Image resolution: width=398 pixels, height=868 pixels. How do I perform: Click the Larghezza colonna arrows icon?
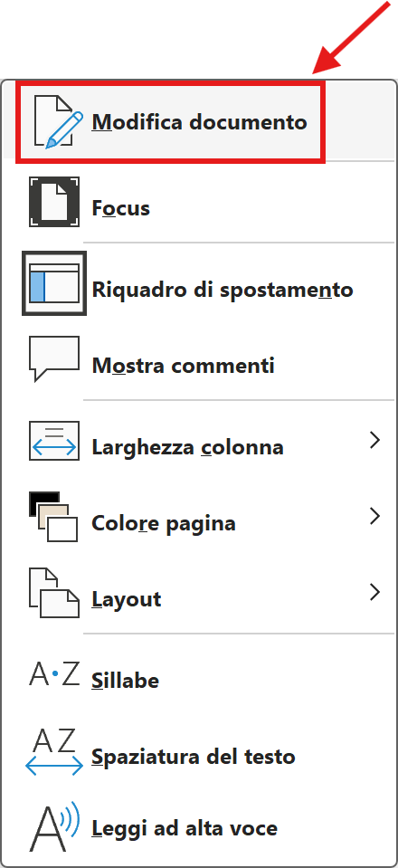tap(54, 441)
